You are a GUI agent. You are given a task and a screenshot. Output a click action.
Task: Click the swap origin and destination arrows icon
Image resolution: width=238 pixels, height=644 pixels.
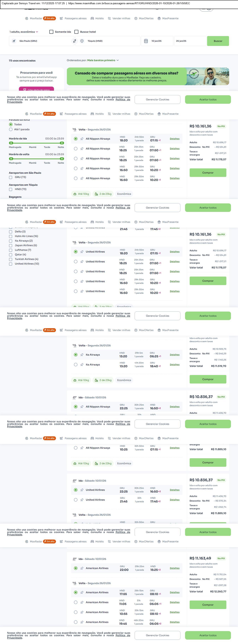click(74, 41)
